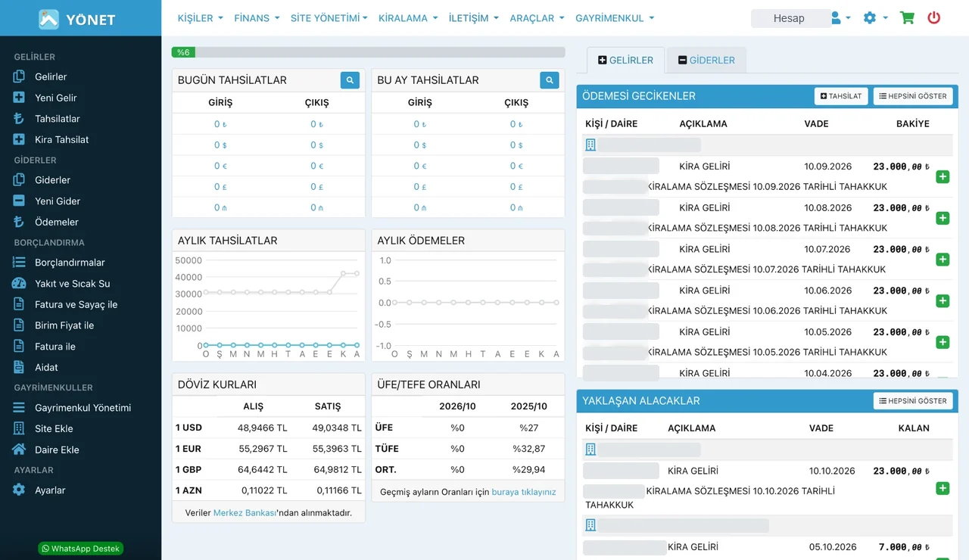This screenshot has width=969, height=560.
Task: Expand the FİNANS dropdown menu
Action: (257, 18)
